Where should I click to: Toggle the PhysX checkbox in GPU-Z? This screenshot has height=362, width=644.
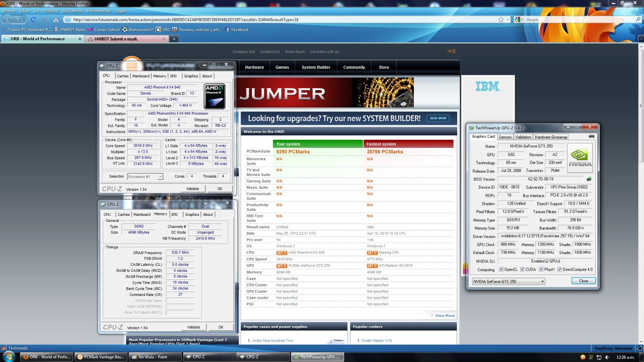click(541, 269)
